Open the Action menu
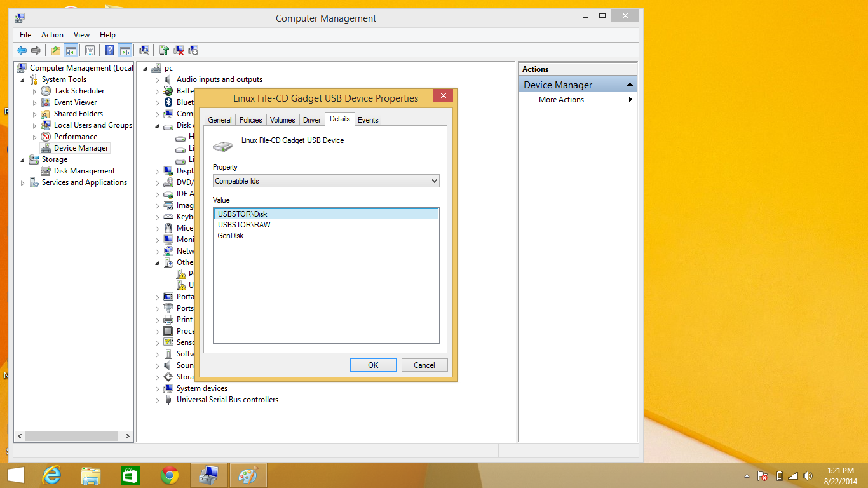Screen dimensions: 868x488 point(52,35)
